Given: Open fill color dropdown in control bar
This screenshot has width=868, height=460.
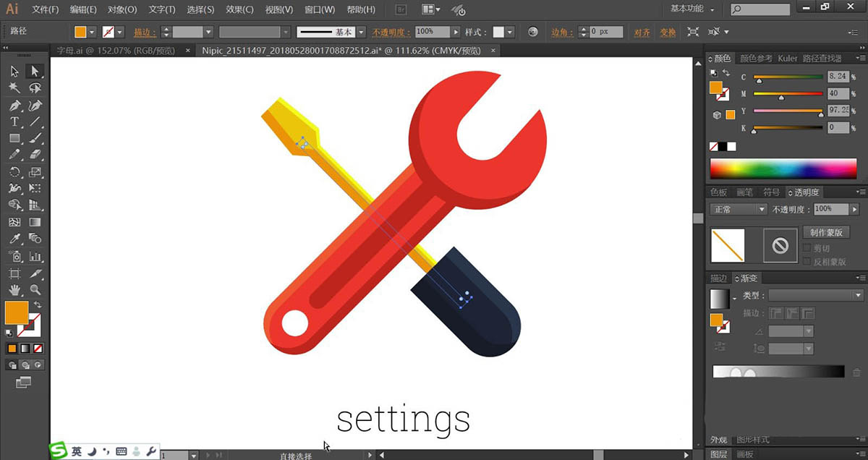Looking at the screenshot, I should click(x=92, y=33).
